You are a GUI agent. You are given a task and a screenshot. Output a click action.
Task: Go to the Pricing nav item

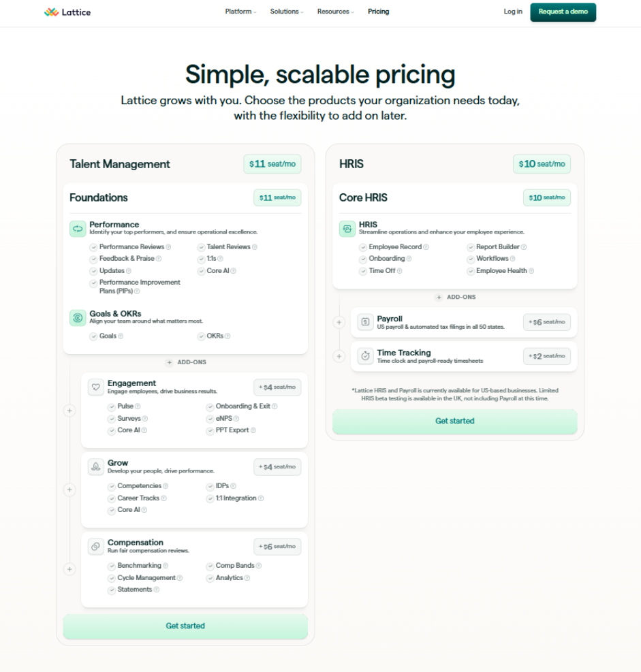pos(378,12)
